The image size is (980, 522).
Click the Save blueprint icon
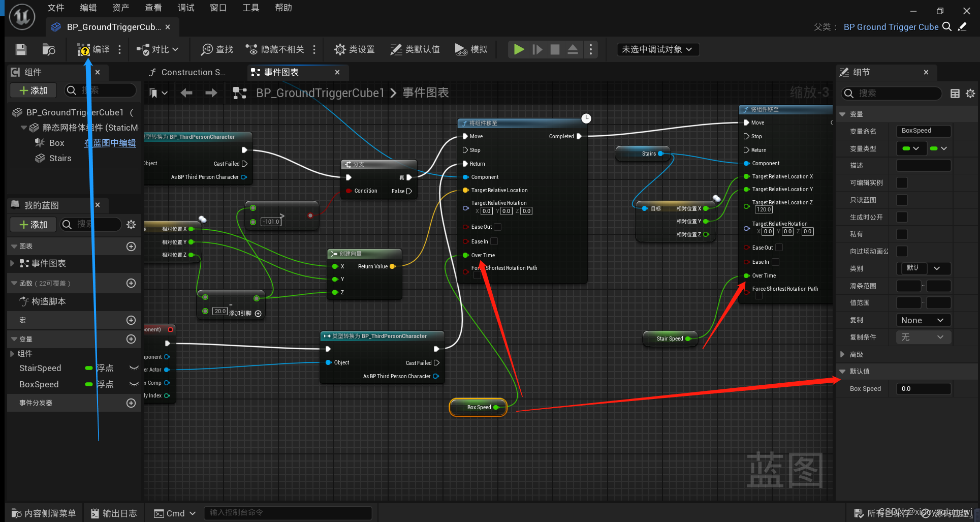point(21,49)
